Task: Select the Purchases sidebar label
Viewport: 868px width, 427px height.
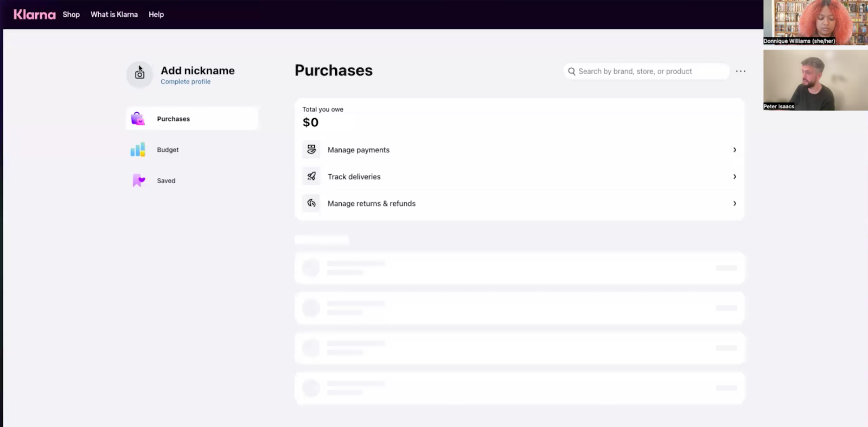Action: [174, 119]
